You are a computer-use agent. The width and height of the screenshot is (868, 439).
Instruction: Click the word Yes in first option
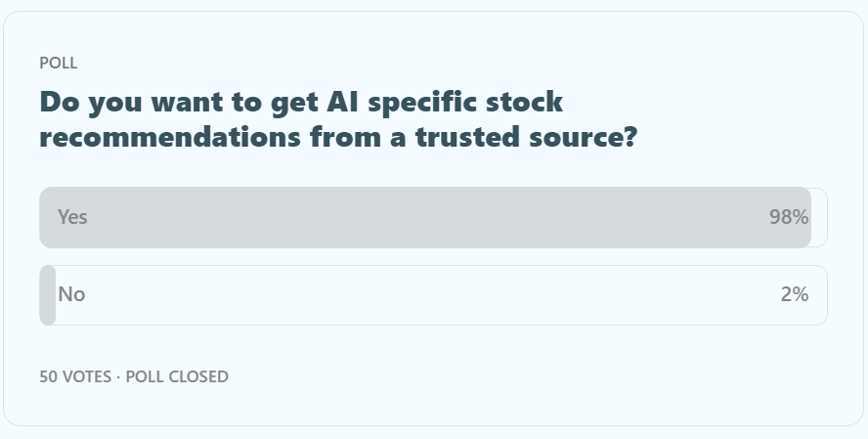(x=72, y=217)
